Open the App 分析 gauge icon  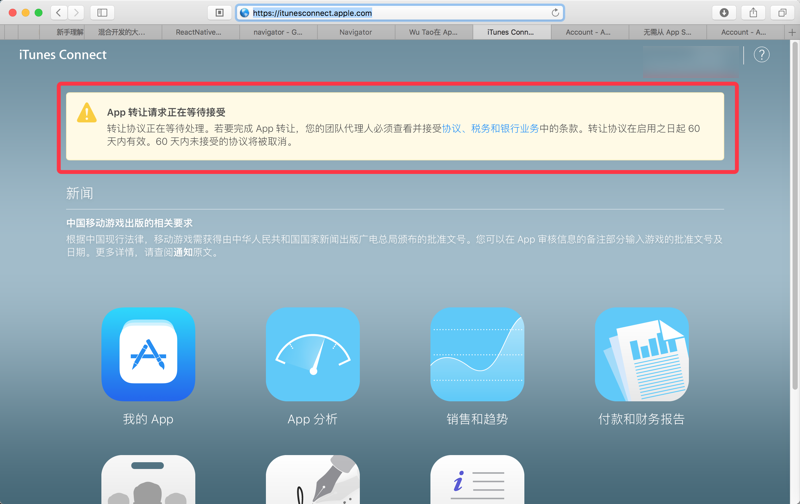[x=313, y=354]
